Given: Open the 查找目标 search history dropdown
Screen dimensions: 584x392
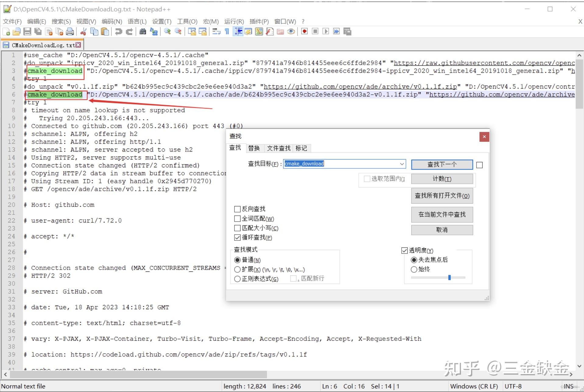Looking at the screenshot, I should click(x=402, y=164).
